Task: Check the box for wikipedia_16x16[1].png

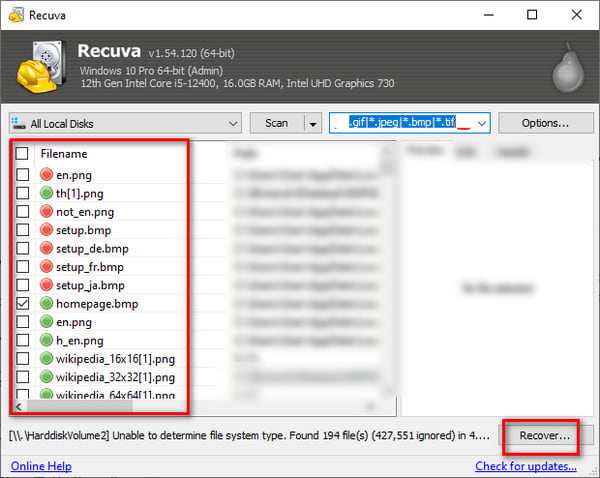Action: coord(23,358)
